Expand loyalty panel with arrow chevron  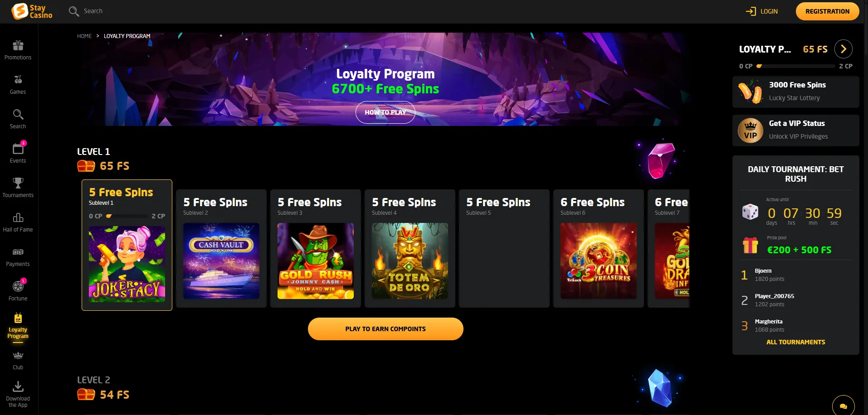844,49
